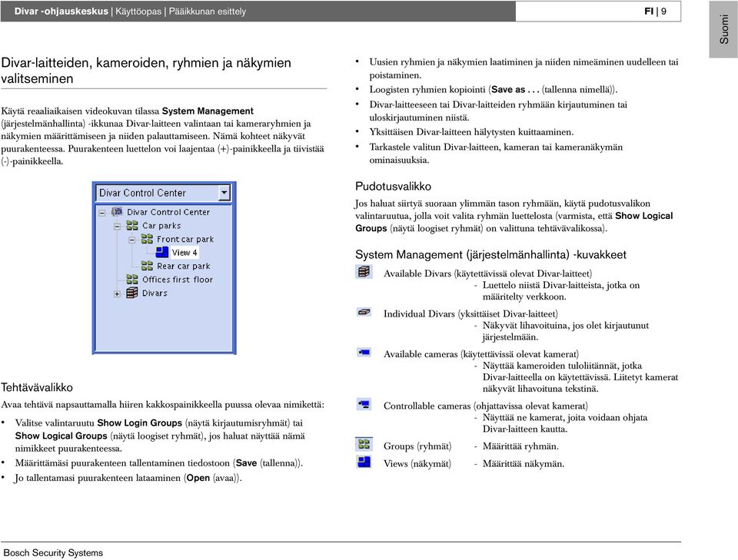Image resolution: width=738 pixels, height=560 pixels.
Task: Click the 'Views (näkymät)' legend label
Action: [417, 464]
